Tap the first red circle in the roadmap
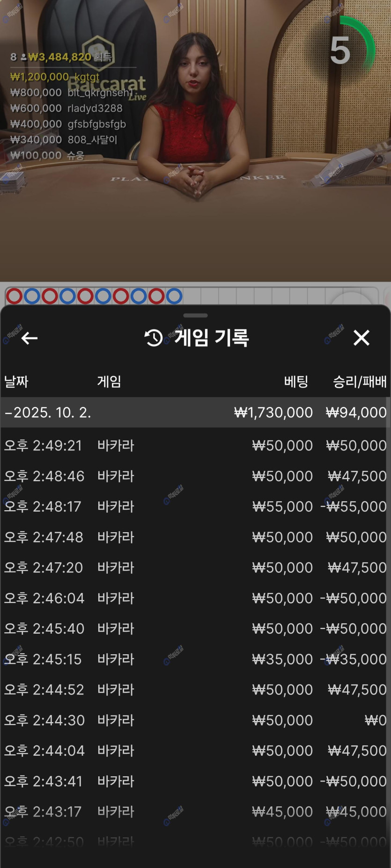 point(14,296)
